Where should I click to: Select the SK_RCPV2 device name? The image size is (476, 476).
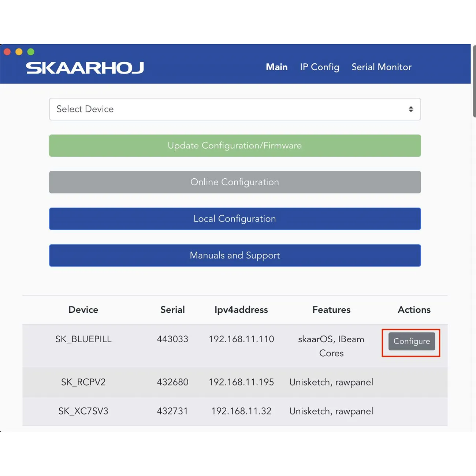(x=83, y=382)
